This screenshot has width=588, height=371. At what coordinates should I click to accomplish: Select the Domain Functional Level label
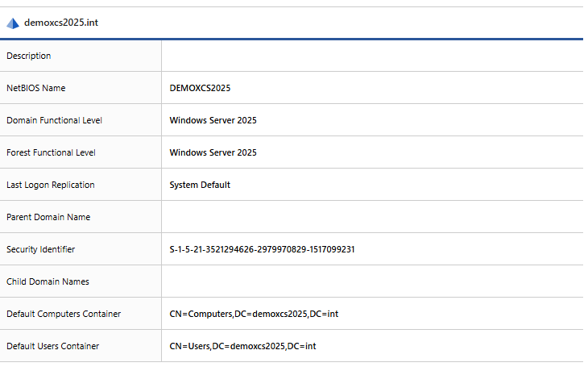pyautogui.click(x=54, y=120)
